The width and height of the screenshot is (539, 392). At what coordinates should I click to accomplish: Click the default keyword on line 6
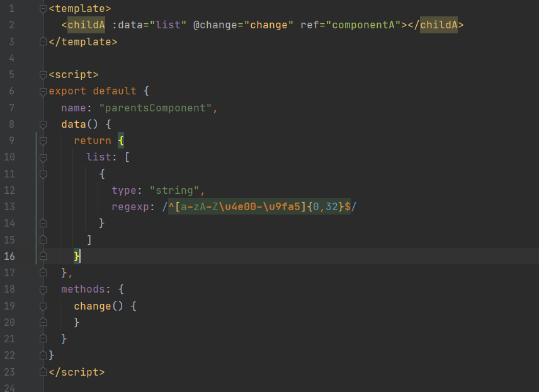pyautogui.click(x=115, y=91)
